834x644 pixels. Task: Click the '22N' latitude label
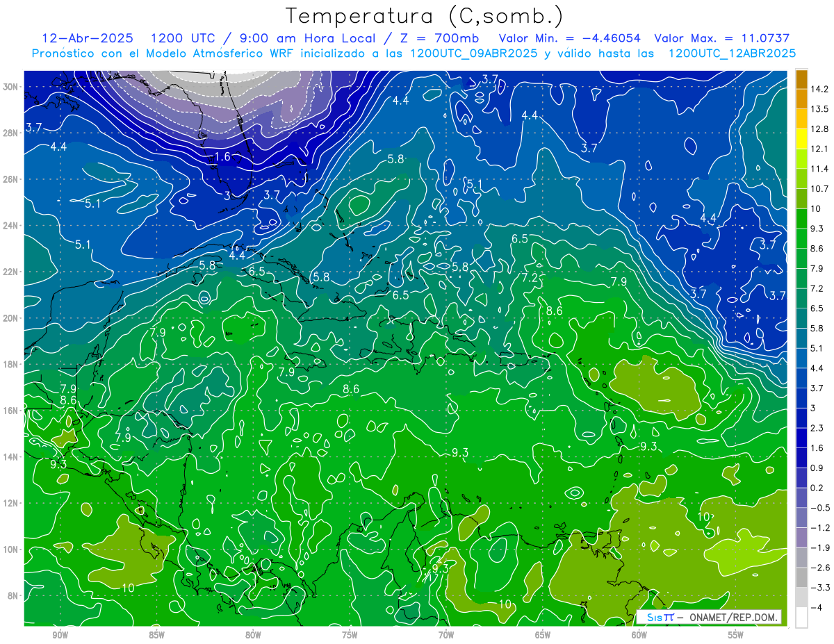[10, 272]
